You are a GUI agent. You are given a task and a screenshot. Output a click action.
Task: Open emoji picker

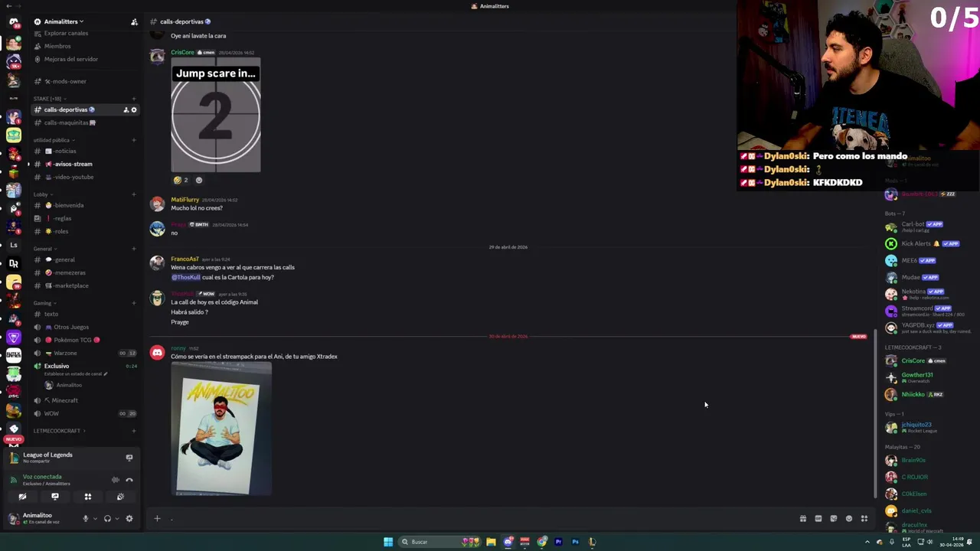tap(849, 519)
